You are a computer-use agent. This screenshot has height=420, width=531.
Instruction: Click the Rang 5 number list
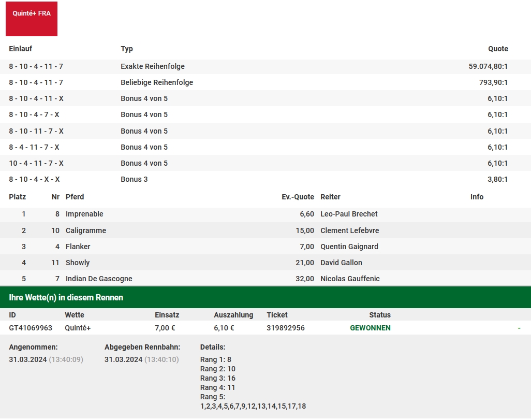click(253, 406)
